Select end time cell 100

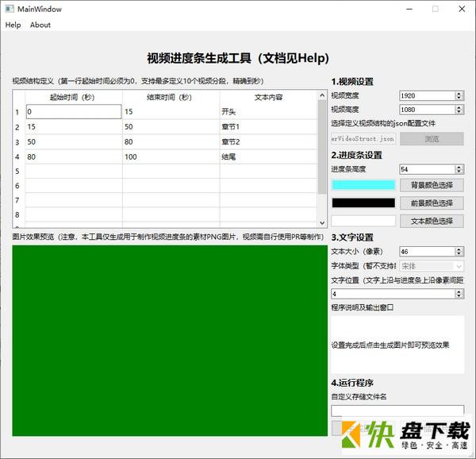click(171, 156)
